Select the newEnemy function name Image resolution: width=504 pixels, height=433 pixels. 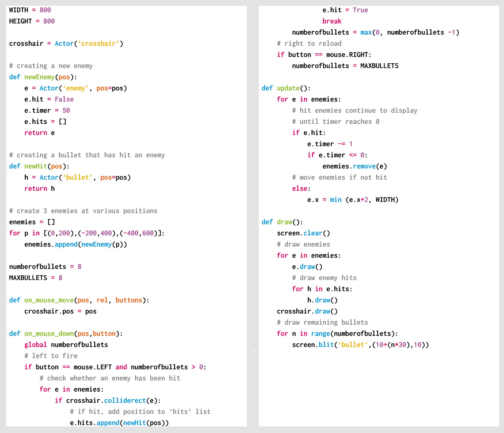tap(40, 77)
